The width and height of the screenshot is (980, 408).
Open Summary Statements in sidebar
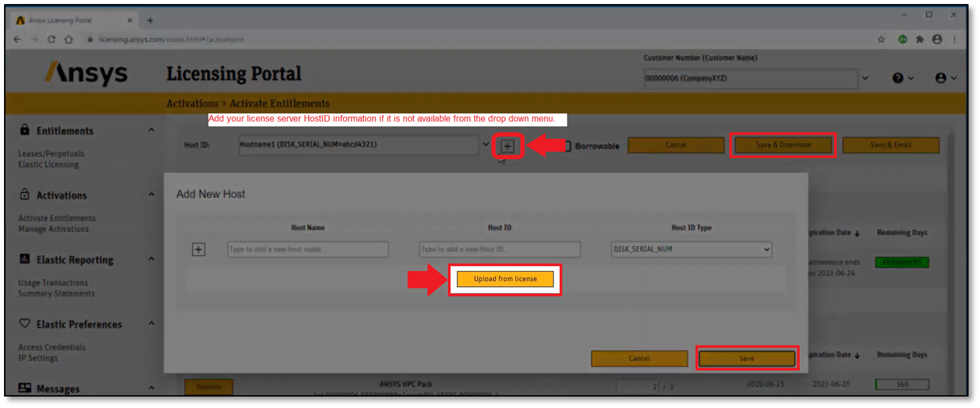tap(56, 294)
